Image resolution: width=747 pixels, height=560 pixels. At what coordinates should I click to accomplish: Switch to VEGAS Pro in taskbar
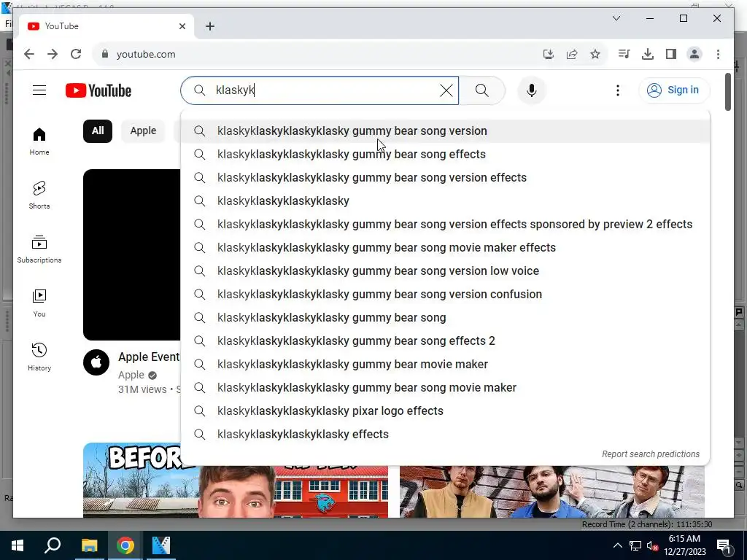click(161, 545)
